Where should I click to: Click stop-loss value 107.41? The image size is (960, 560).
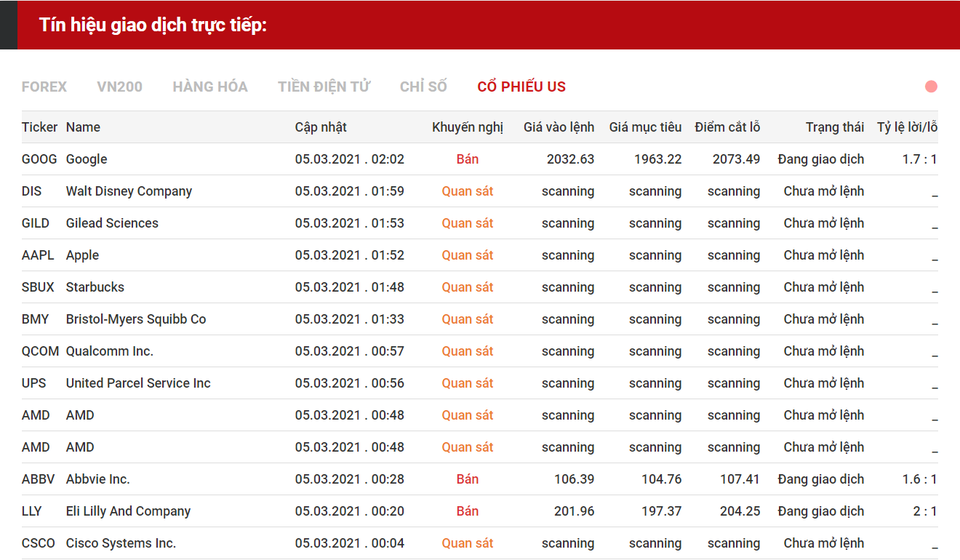pos(740,479)
